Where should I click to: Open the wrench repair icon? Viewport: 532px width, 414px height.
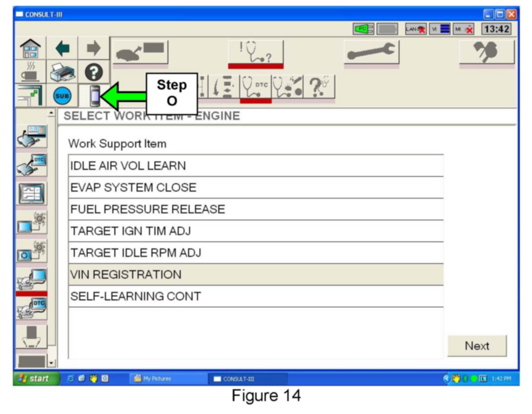(x=371, y=52)
